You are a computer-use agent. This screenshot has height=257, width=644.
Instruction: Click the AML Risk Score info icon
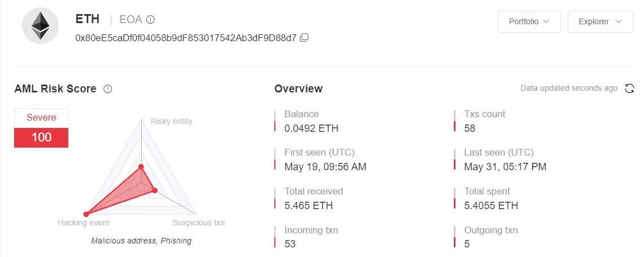coord(108,89)
